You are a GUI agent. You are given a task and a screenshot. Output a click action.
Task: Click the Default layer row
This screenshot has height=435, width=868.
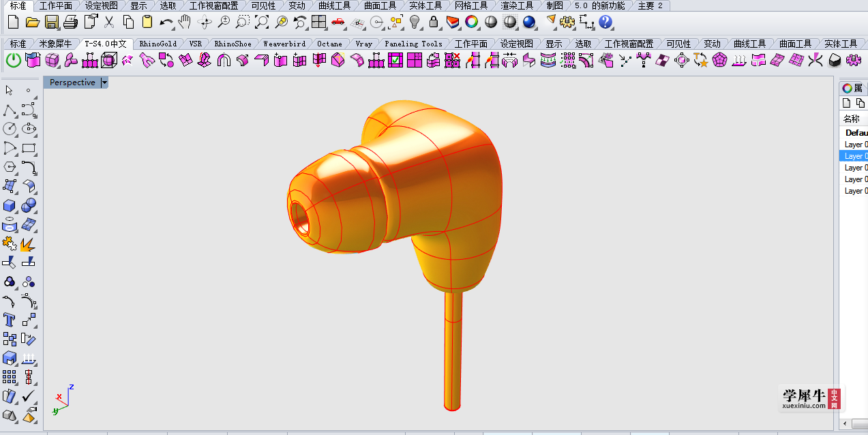pyautogui.click(x=854, y=133)
